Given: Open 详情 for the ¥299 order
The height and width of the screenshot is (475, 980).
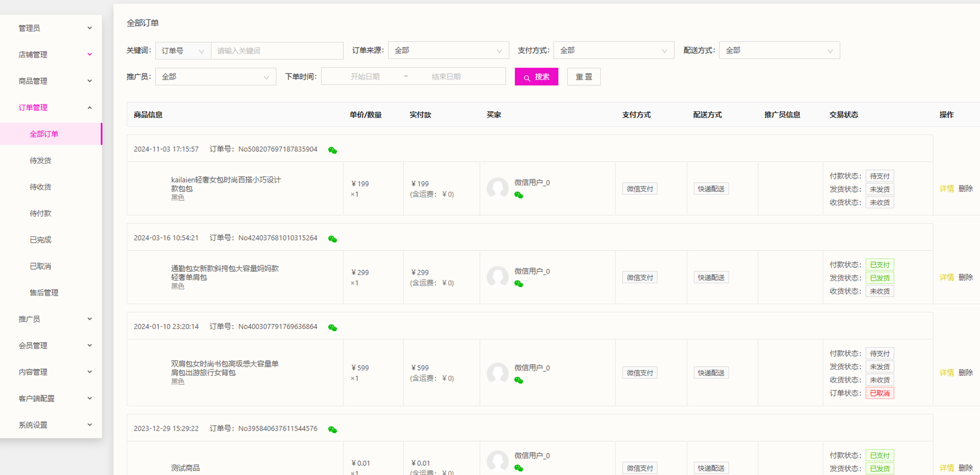Looking at the screenshot, I should (947, 277).
